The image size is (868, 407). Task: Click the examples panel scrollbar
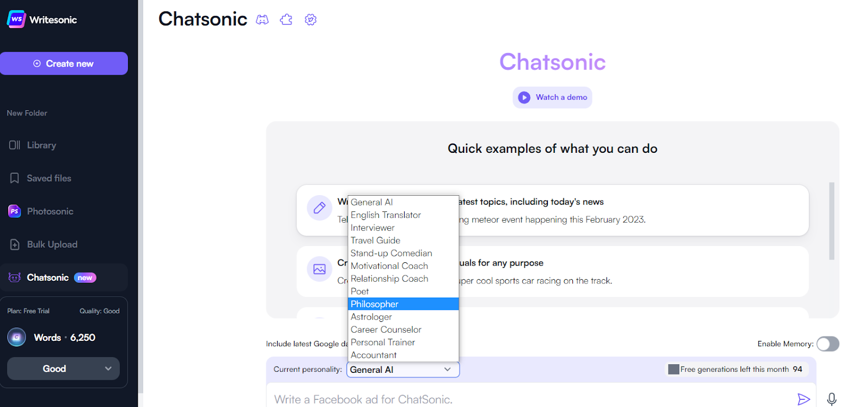[832, 221]
